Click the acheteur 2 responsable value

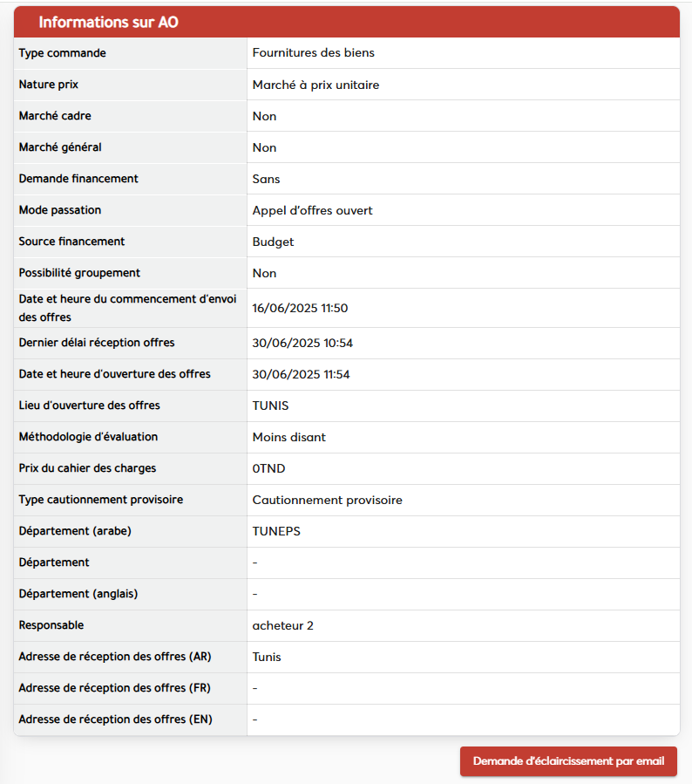click(282, 625)
